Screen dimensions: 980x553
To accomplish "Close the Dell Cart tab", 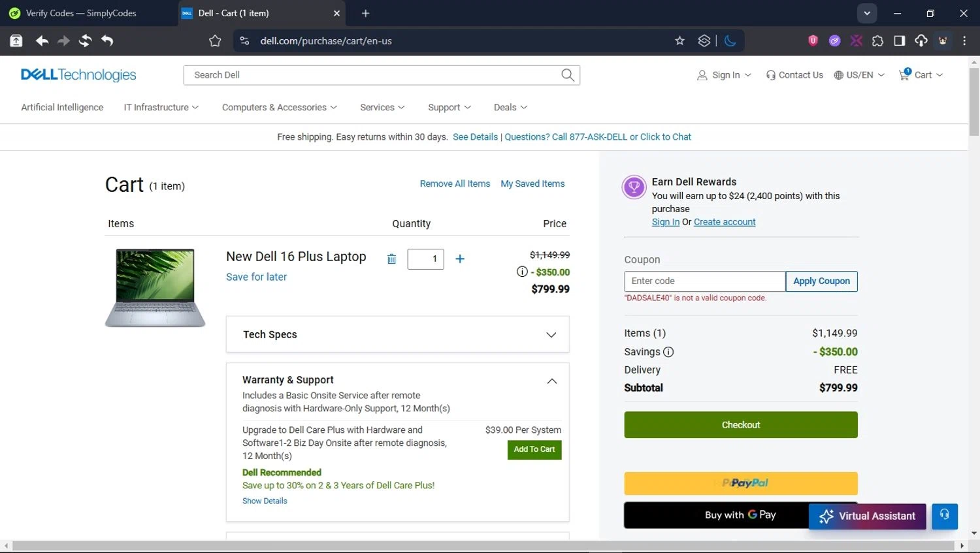I will [336, 13].
